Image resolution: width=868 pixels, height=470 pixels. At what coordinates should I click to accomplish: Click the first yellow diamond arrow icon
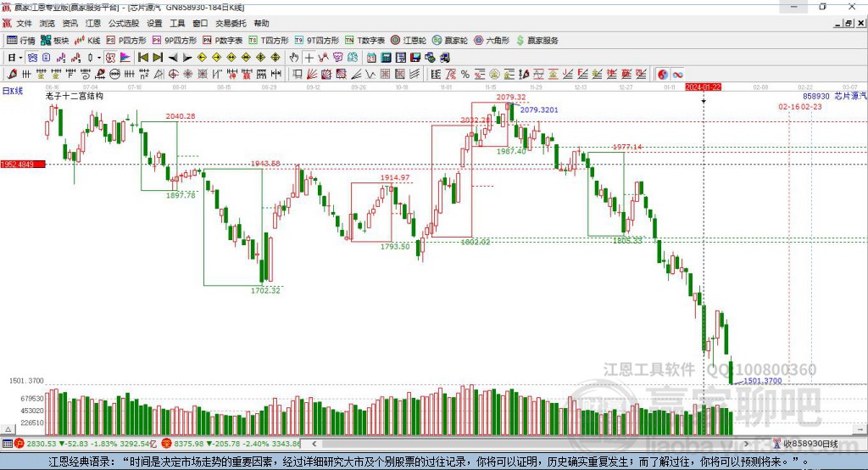click(x=202, y=58)
